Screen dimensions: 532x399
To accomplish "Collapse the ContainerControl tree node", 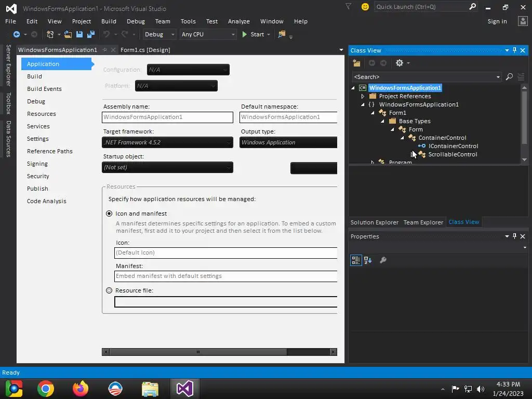I will pos(402,138).
